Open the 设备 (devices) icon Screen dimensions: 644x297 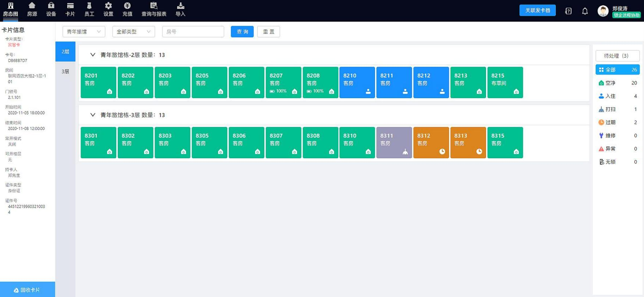(x=51, y=6)
